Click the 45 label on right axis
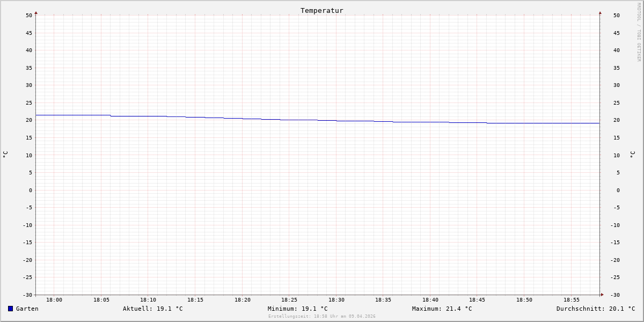This screenshot has width=644, height=322. tap(617, 33)
